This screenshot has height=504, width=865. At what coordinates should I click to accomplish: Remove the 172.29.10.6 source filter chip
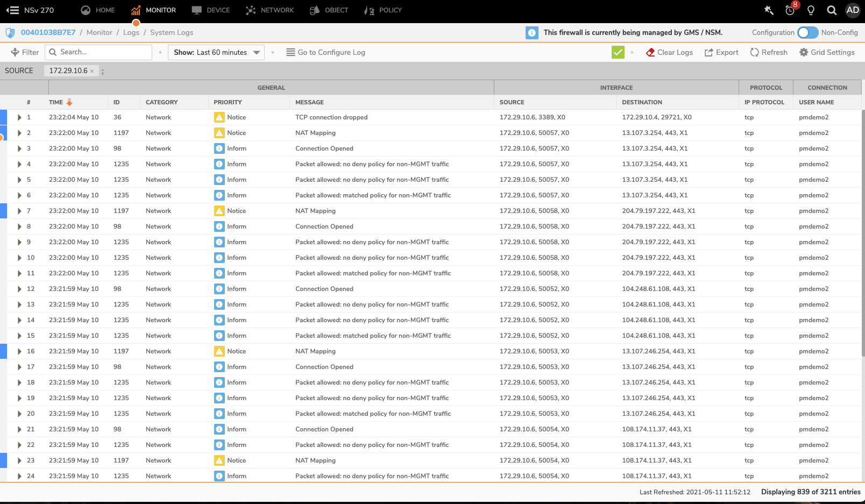pos(92,71)
